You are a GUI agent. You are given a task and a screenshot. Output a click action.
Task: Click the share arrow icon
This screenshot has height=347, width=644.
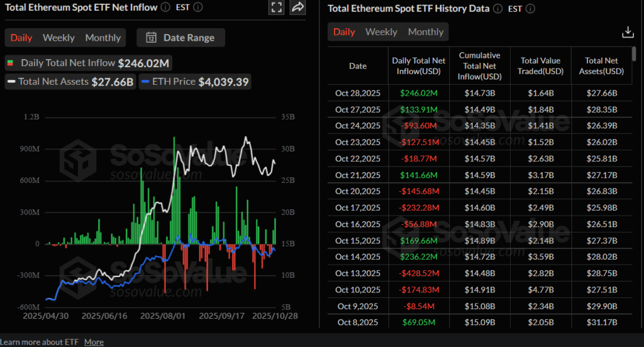pyautogui.click(x=297, y=8)
